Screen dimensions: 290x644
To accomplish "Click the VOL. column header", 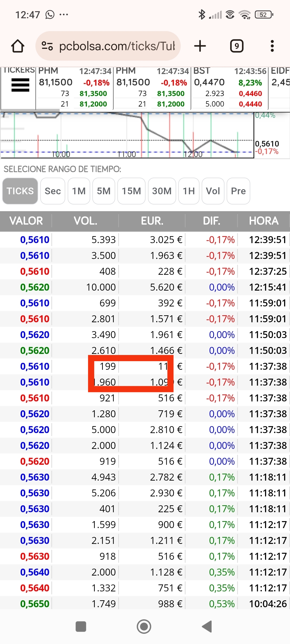I will (x=85, y=221).
